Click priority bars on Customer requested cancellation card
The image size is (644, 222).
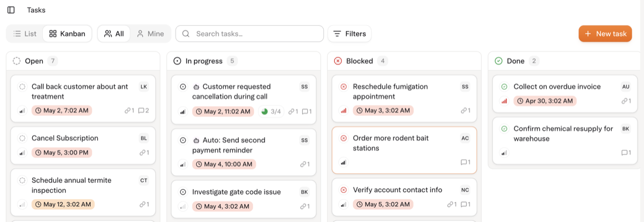[x=183, y=111]
